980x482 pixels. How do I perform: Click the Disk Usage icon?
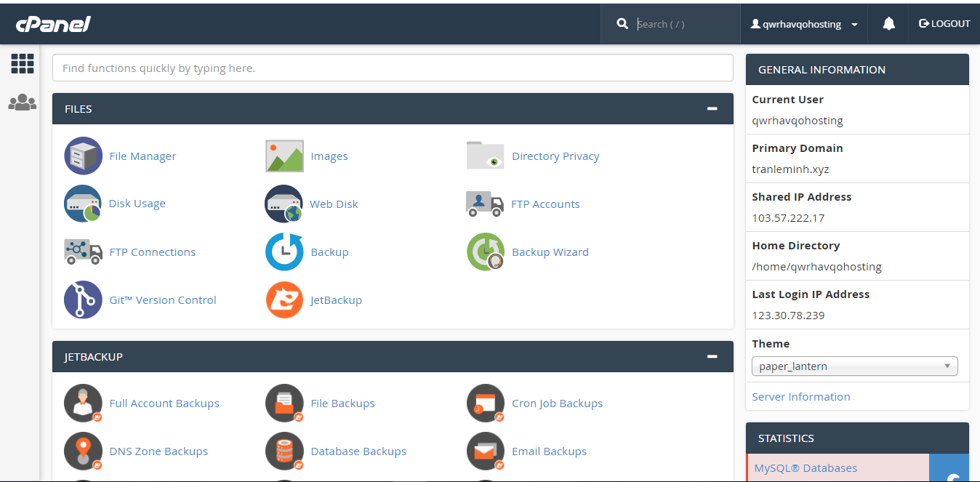point(83,204)
